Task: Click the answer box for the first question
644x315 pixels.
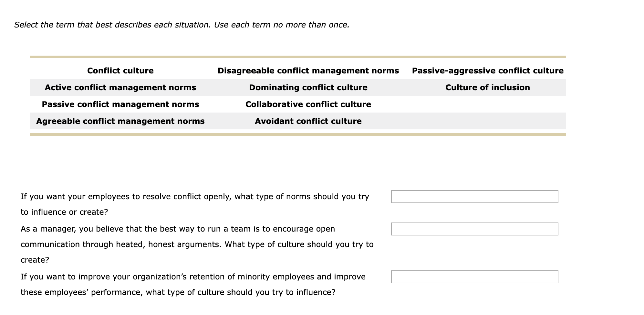Action: coord(474,196)
